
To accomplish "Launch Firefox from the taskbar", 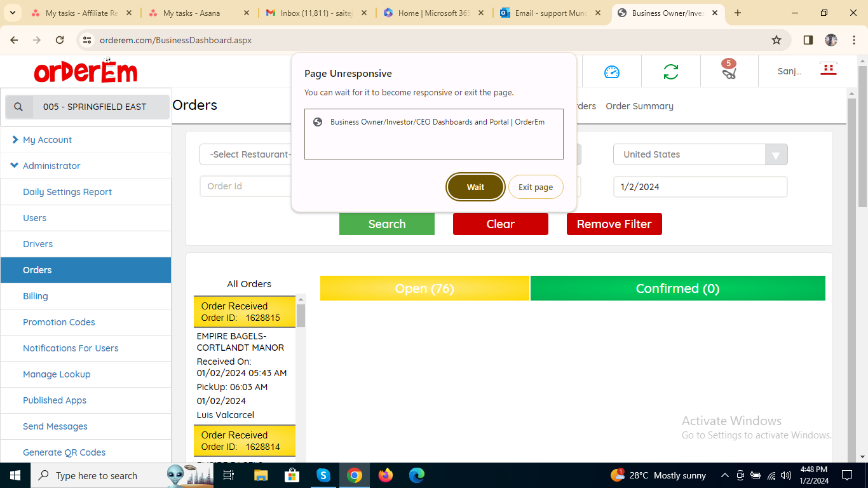I will click(x=386, y=475).
